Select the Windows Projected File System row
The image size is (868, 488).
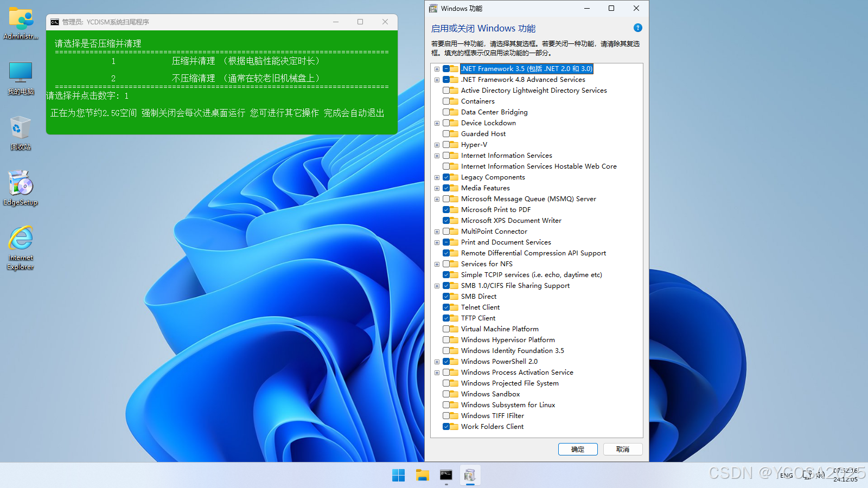(510, 383)
